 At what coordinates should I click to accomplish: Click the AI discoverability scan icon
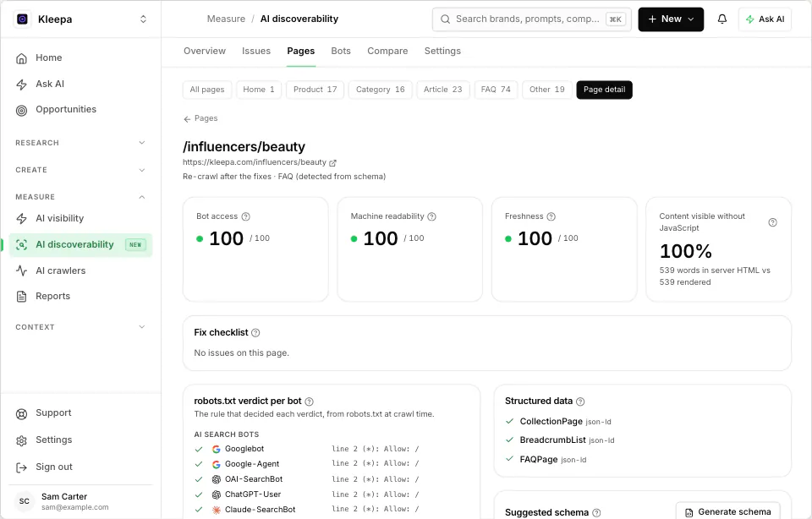(21, 245)
